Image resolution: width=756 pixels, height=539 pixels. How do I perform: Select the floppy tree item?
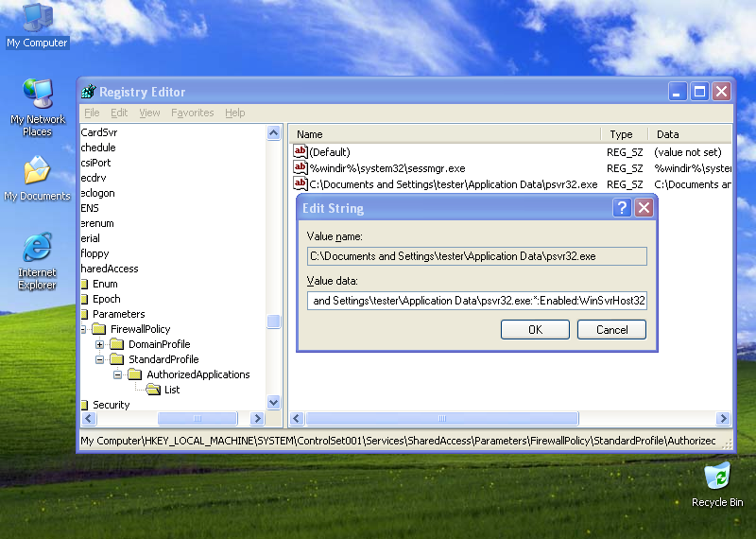coord(94,253)
